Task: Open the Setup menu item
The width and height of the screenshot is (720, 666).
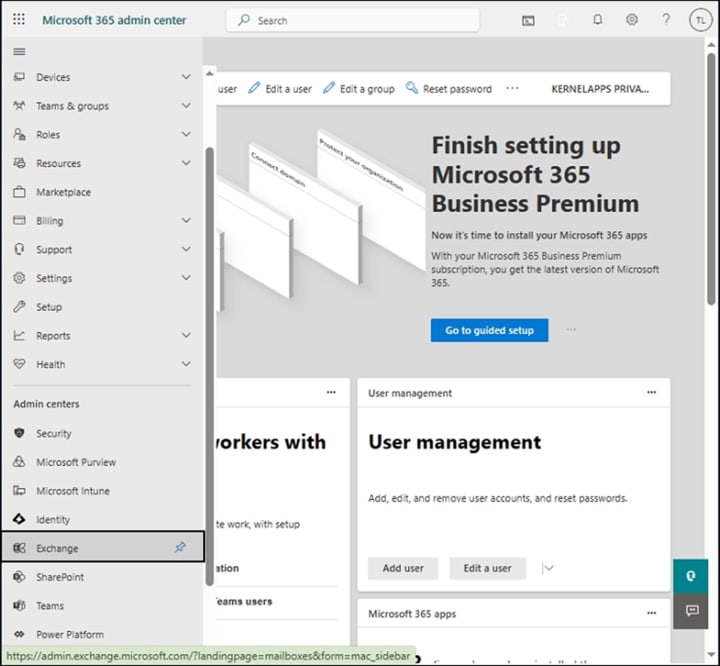Action: [x=102, y=307]
